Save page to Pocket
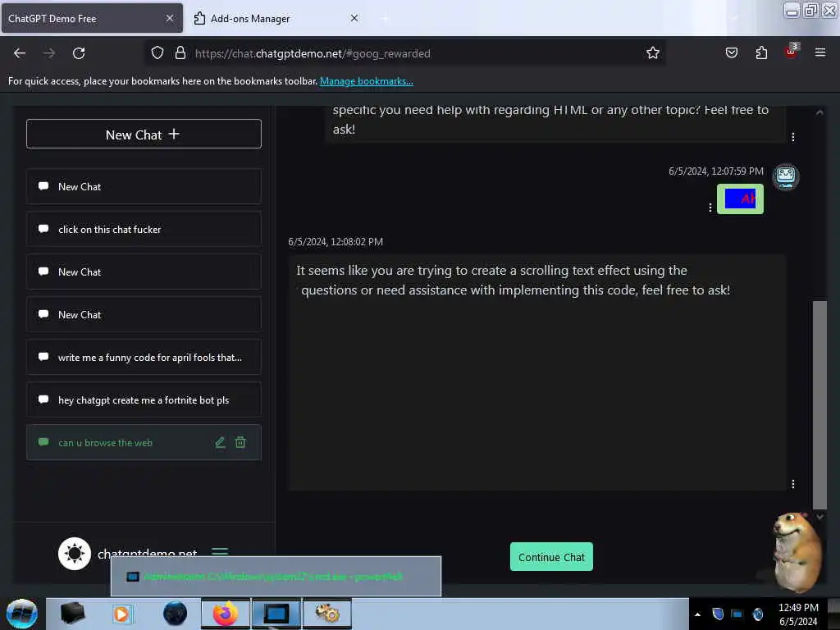 tap(731, 52)
